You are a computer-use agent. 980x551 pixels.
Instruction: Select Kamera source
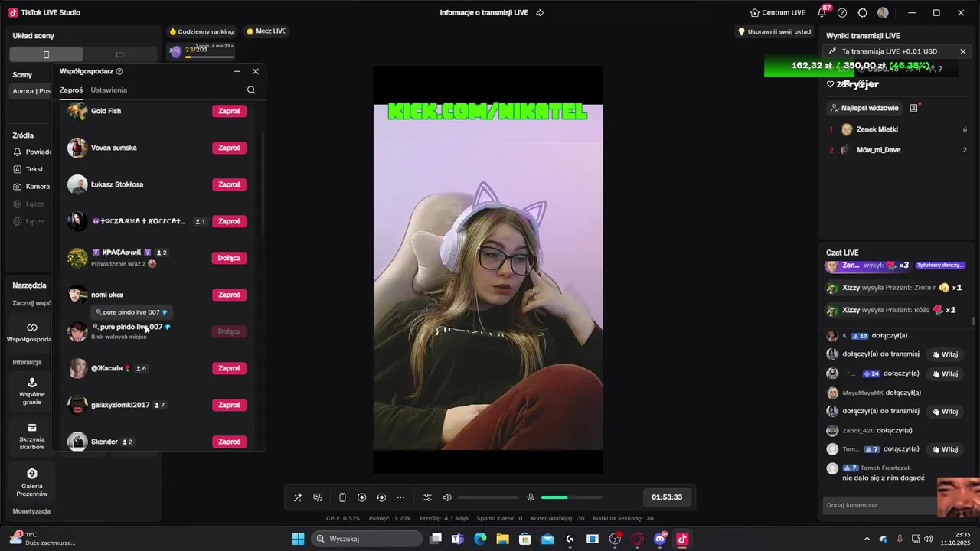coord(31,187)
